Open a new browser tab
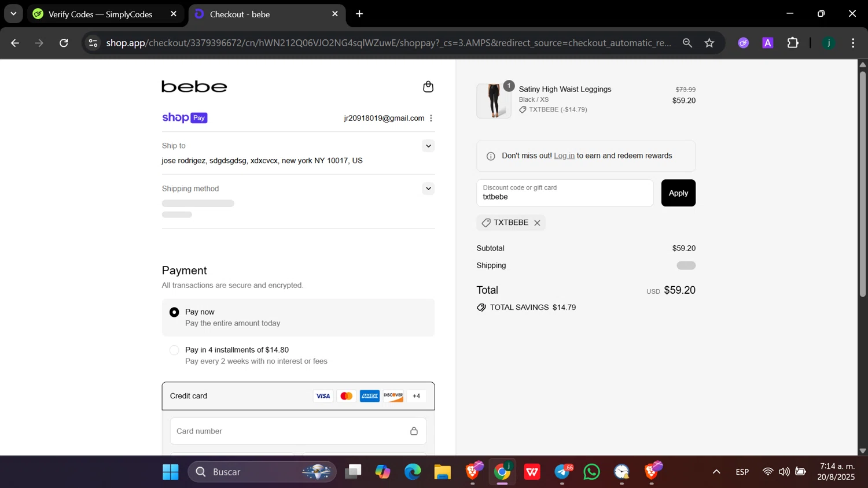Image resolution: width=868 pixels, height=488 pixels. [x=359, y=14]
